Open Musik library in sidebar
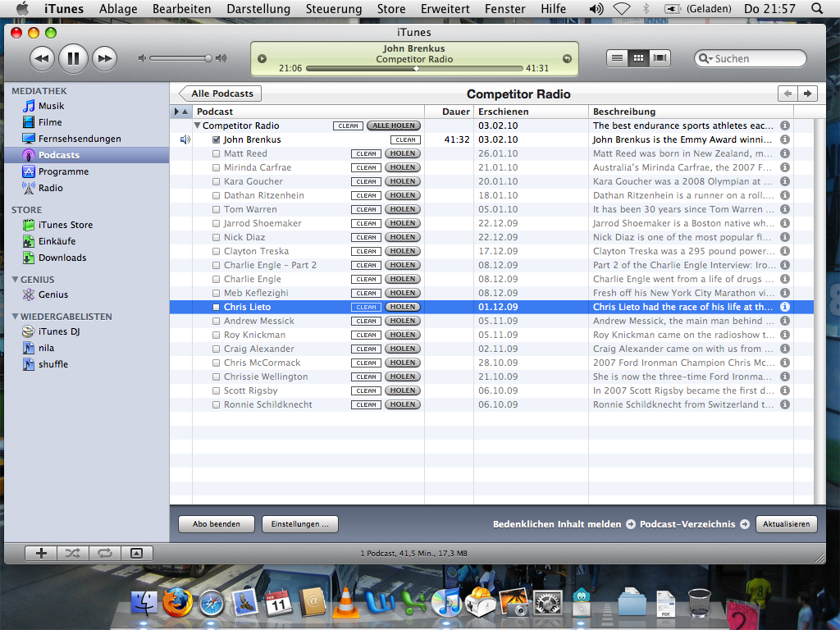This screenshot has height=630, width=840. pyautogui.click(x=51, y=106)
